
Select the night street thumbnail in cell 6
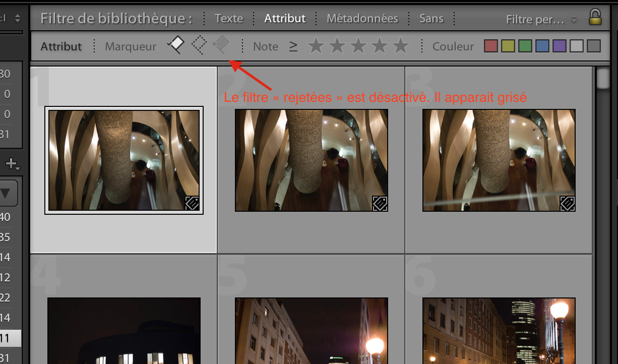point(499,331)
